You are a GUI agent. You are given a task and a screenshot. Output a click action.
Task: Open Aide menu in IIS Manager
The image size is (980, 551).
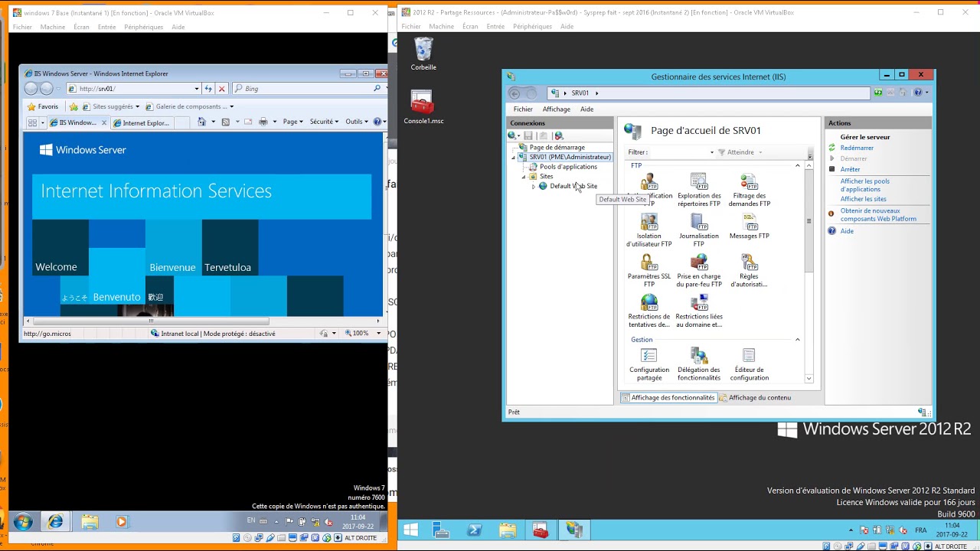click(x=586, y=109)
